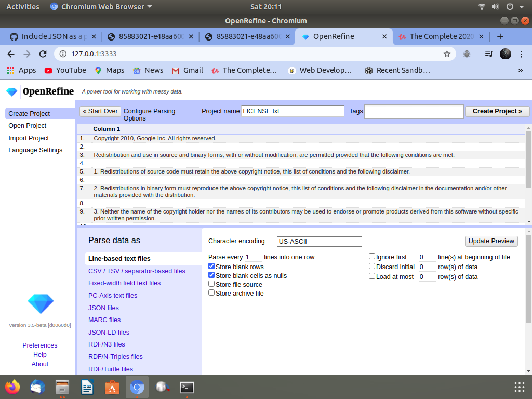532x399 pixels.
Task: Open the Chromium profile avatar
Action: tap(505, 54)
